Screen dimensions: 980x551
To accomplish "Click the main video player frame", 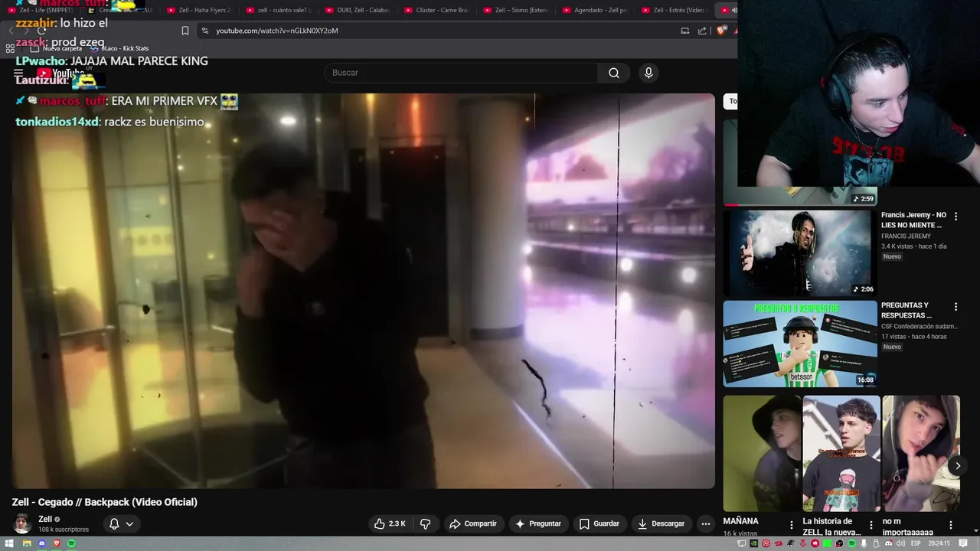I will pos(364,291).
